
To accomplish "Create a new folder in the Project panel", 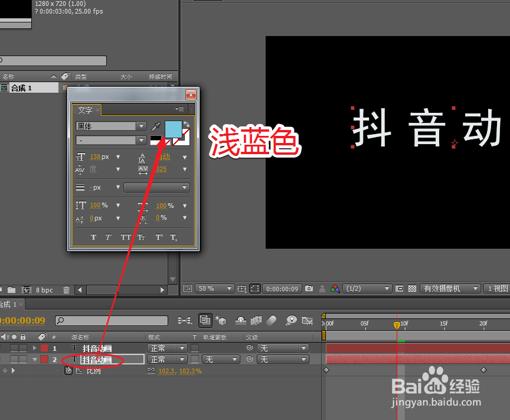I will coord(12,289).
